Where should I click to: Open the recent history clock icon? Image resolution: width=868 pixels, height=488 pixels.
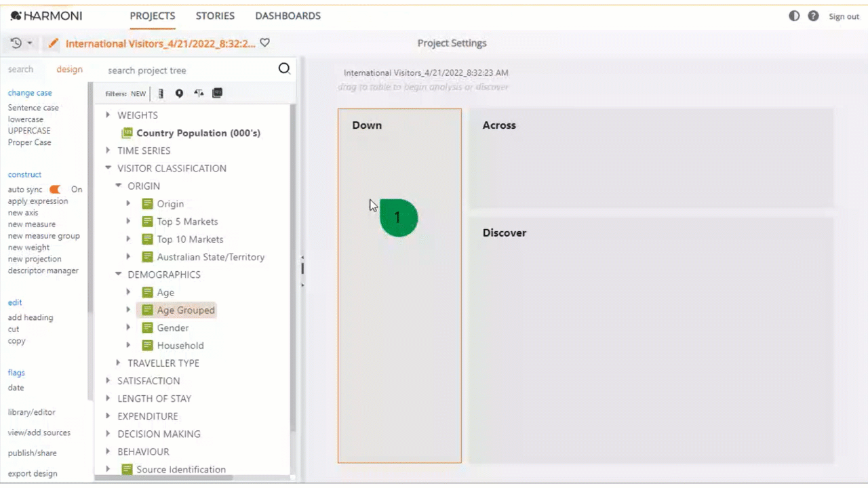[x=16, y=43]
